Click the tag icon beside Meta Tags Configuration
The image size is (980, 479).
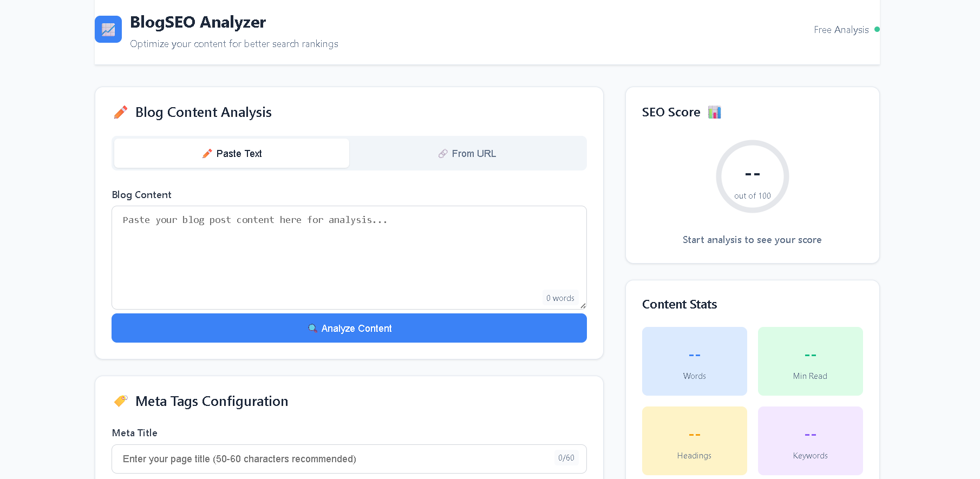tap(121, 401)
